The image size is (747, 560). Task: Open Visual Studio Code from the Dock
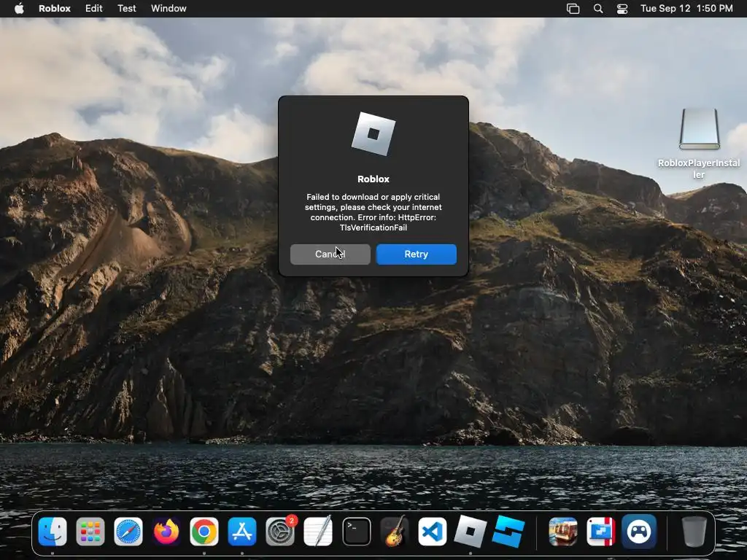[432, 532]
